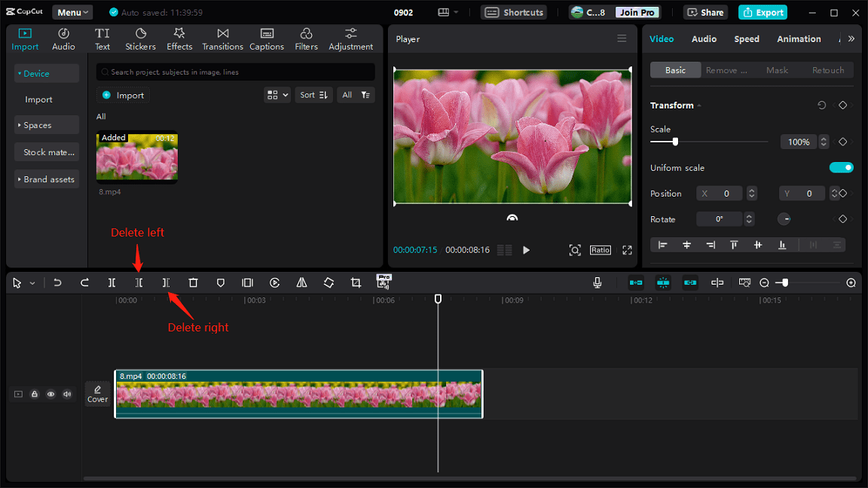
Task: Open the Text tab
Action: pyautogui.click(x=102, y=39)
